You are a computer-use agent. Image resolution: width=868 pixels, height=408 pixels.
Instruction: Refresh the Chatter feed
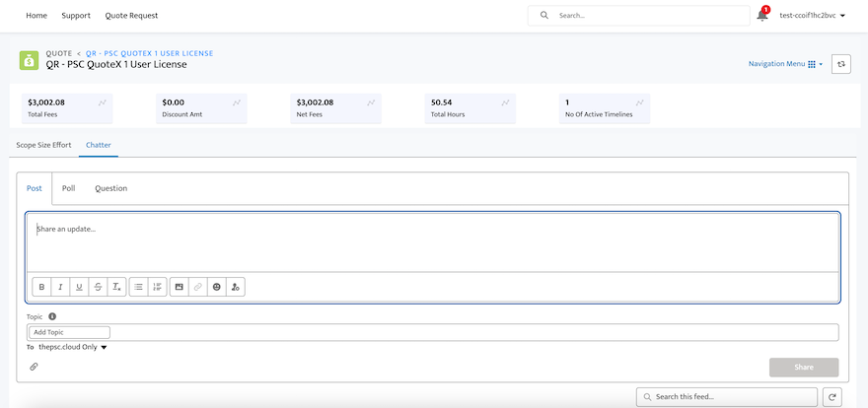[x=832, y=396]
